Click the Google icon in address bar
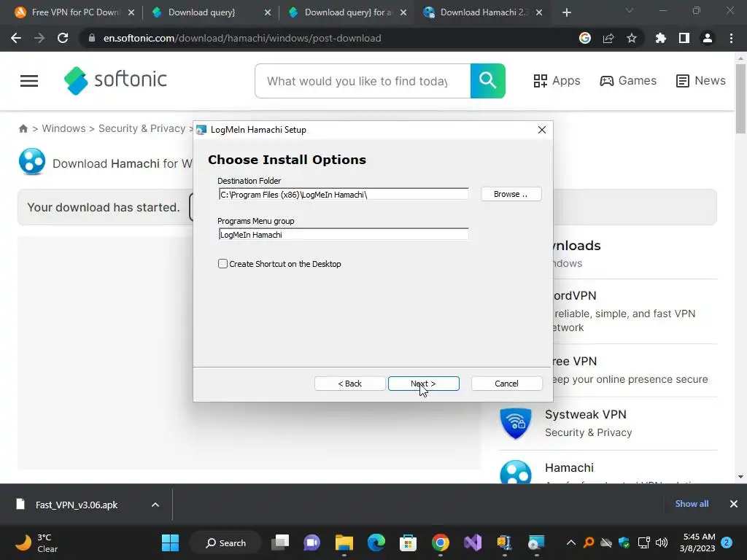The width and height of the screenshot is (747, 560). [x=585, y=38]
